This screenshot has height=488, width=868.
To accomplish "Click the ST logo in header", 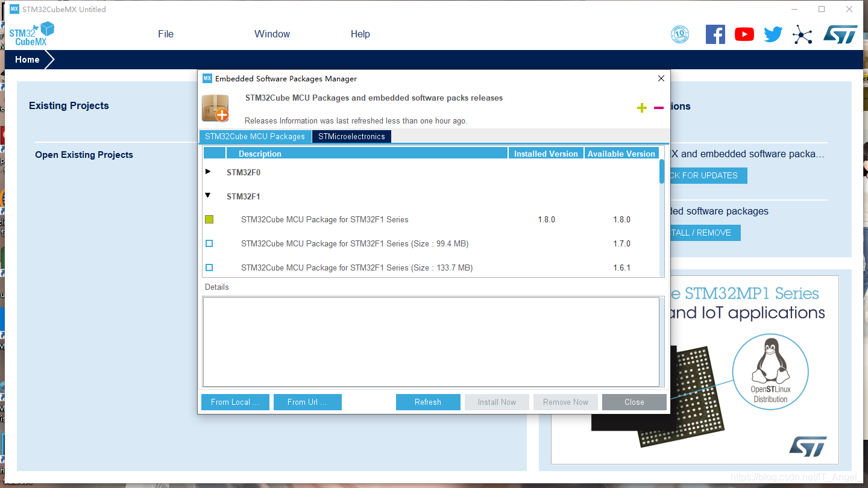I will click(x=840, y=34).
